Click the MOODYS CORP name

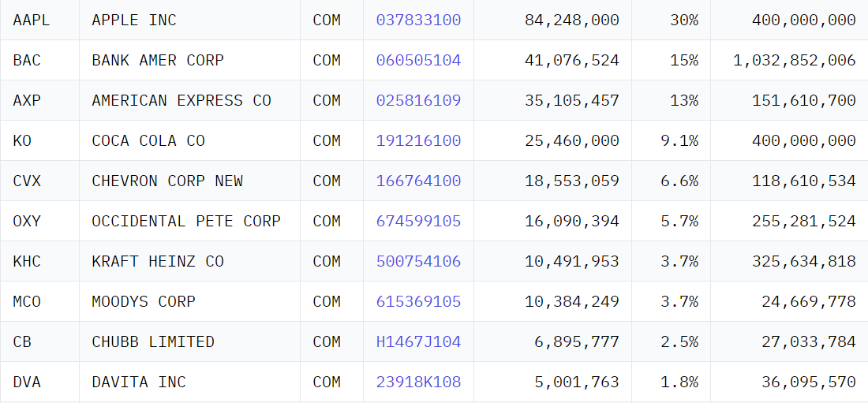pyautogui.click(x=144, y=301)
